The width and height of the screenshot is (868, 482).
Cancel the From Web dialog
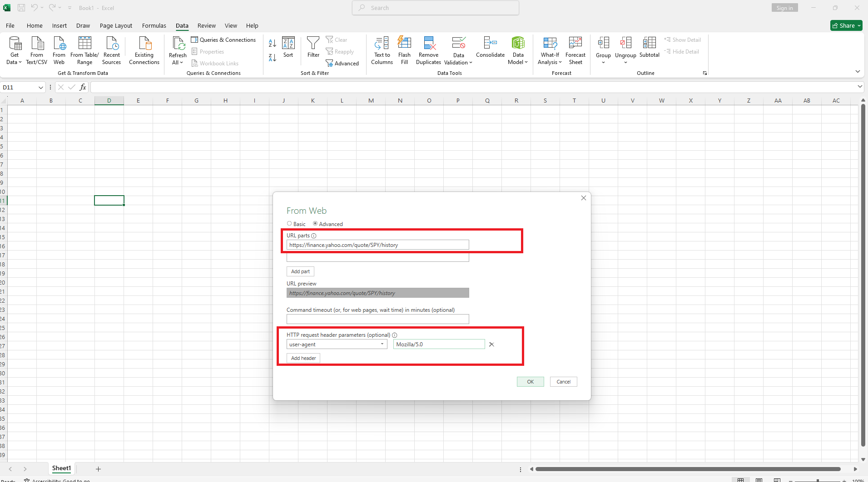(x=563, y=382)
